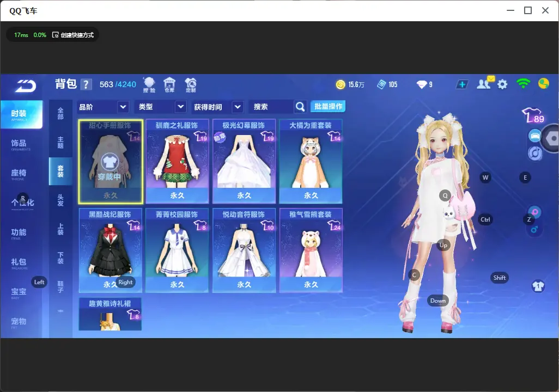The image size is (559, 392).
Task: Select the 甜心手册服饰 outfit card
Action: coord(111,162)
